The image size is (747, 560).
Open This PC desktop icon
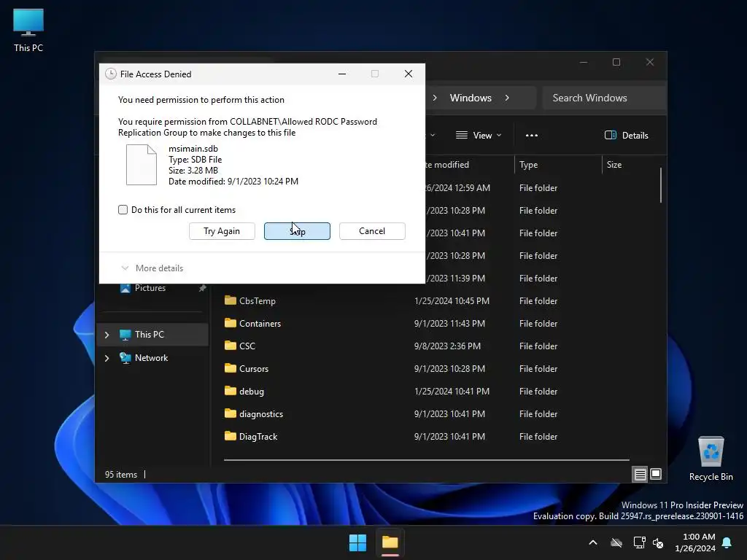click(x=28, y=31)
